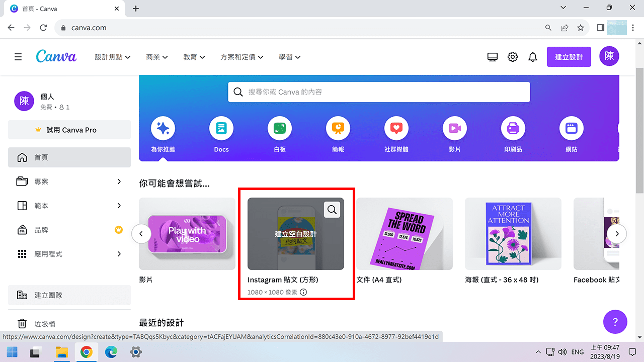Click the purple help question mark button

(x=615, y=322)
